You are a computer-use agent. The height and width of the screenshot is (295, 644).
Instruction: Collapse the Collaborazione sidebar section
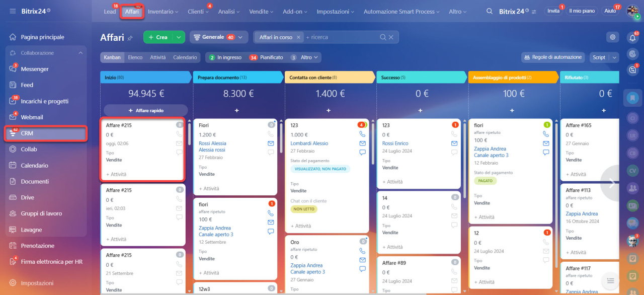(x=80, y=53)
